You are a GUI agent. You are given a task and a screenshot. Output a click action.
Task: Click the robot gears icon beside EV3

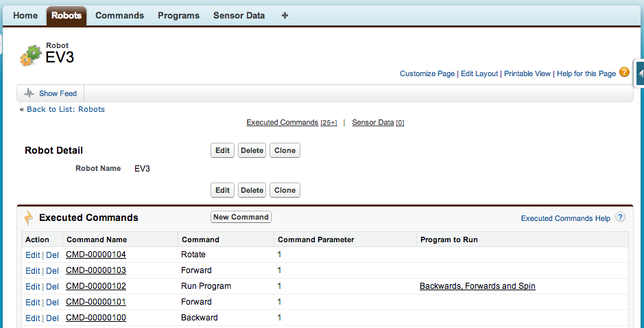(30, 55)
